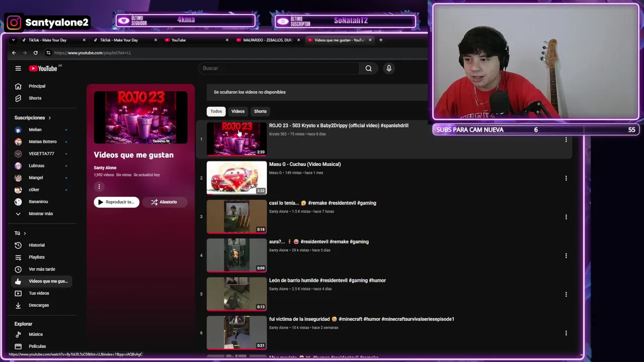Expand the Suscripciones section chevron
Viewport: 644px width, 362px height.
[x=49, y=118]
